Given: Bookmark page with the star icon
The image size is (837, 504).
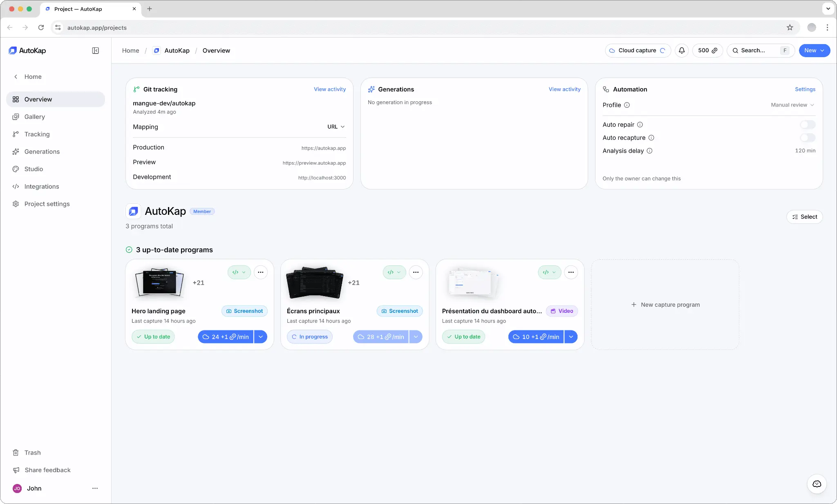Looking at the screenshot, I should point(790,27).
